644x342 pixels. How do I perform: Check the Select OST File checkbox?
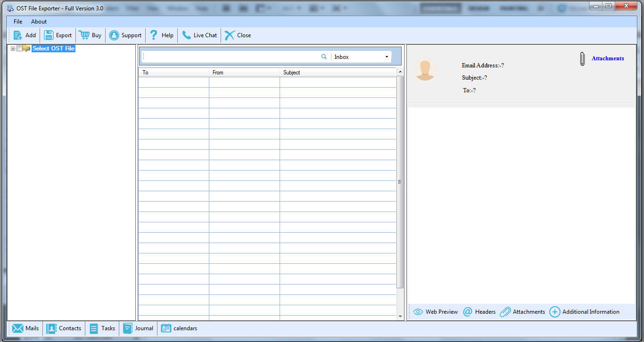19,49
